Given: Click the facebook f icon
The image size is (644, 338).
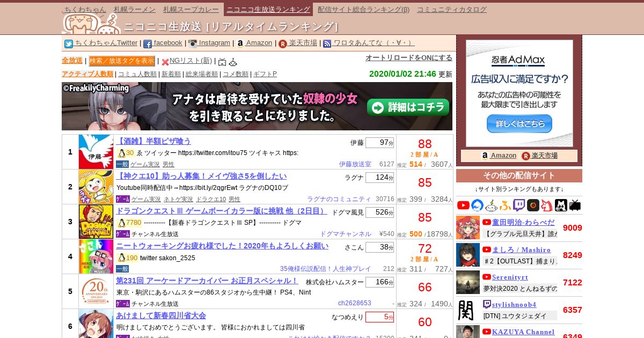Looking at the screenshot, I should pyautogui.click(x=148, y=44).
